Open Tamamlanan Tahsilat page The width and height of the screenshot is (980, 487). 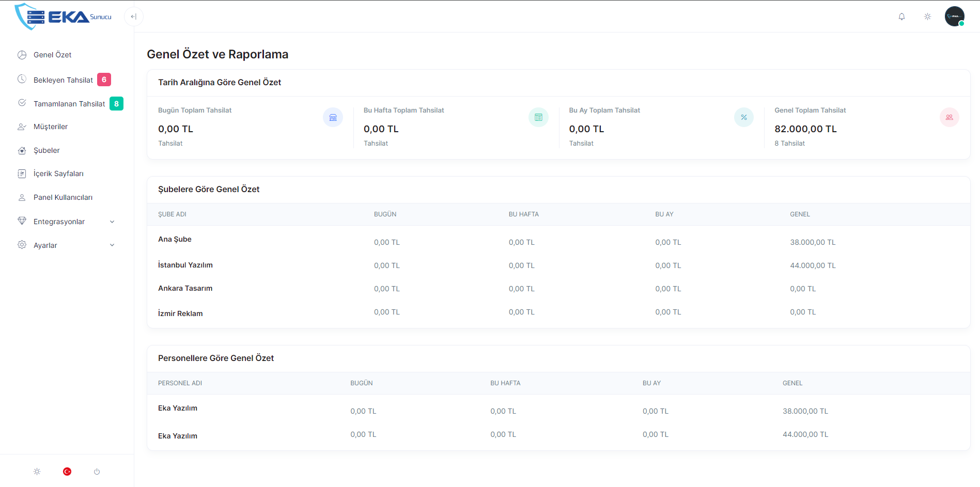(69, 104)
